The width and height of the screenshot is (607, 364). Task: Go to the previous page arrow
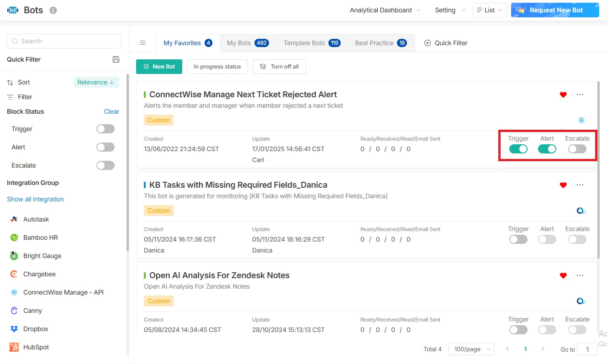point(507,349)
